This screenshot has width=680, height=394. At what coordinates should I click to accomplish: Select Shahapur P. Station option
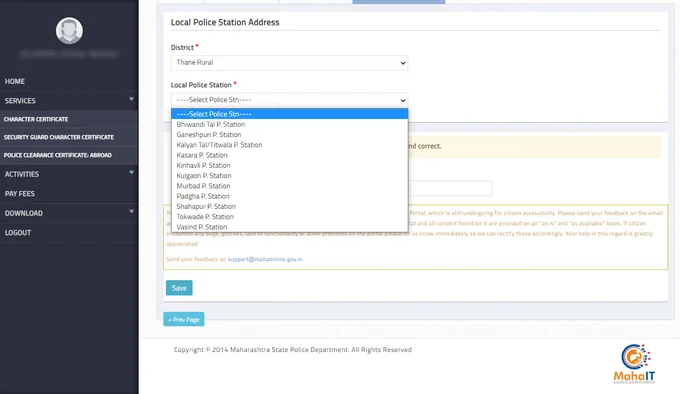(x=289, y=206)
